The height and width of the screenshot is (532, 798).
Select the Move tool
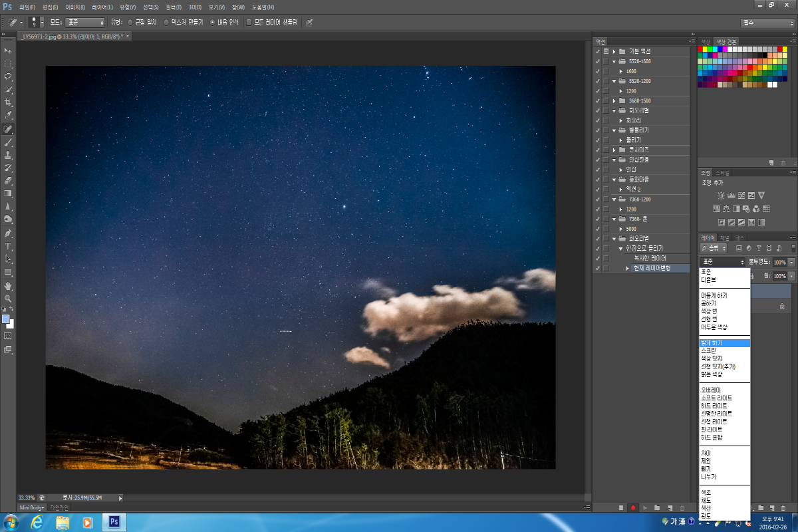point(9,51)
